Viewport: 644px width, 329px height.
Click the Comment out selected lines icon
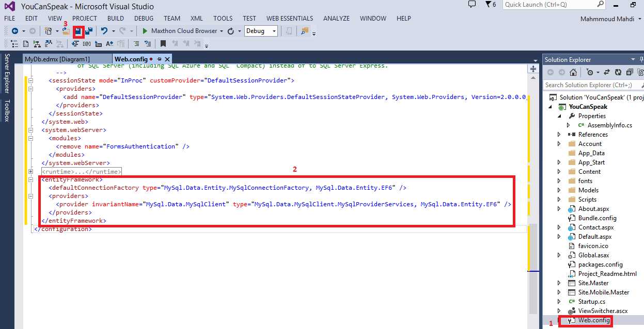[x=136, y=44]
